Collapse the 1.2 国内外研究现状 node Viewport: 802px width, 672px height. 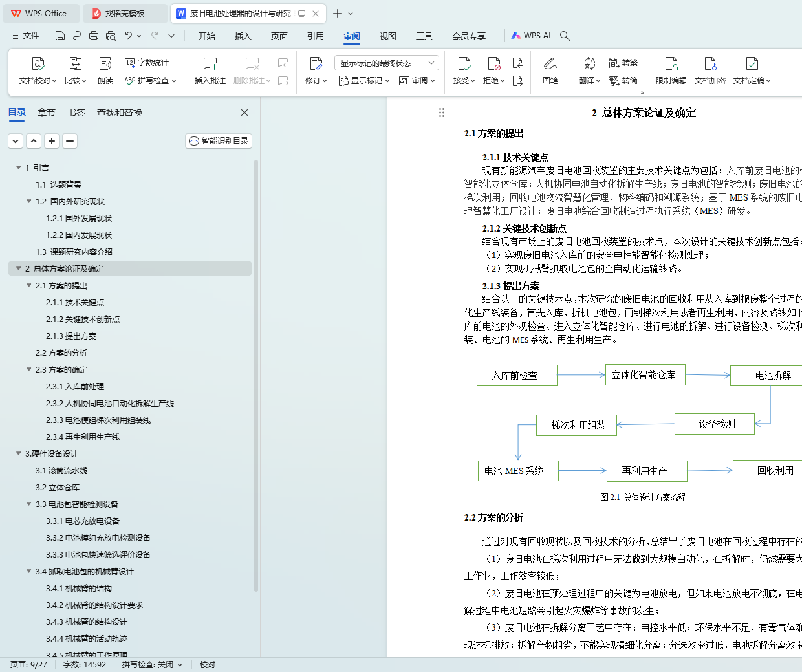(29, 201)
